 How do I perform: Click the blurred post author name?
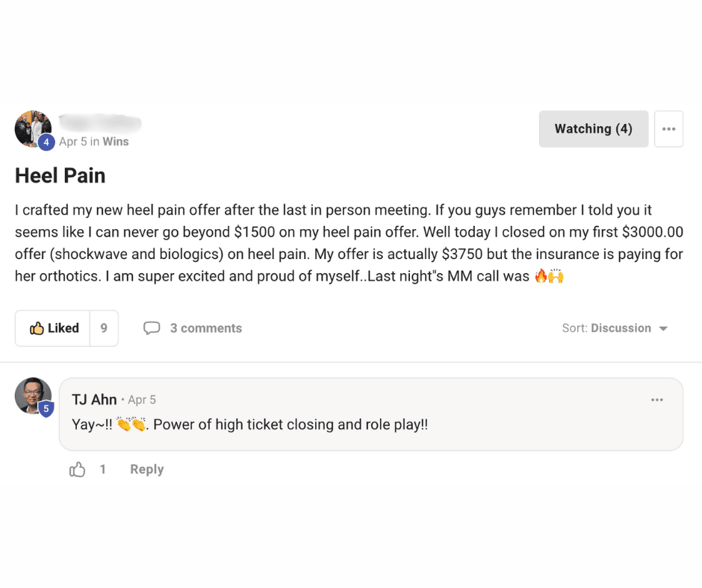point(100,124)
